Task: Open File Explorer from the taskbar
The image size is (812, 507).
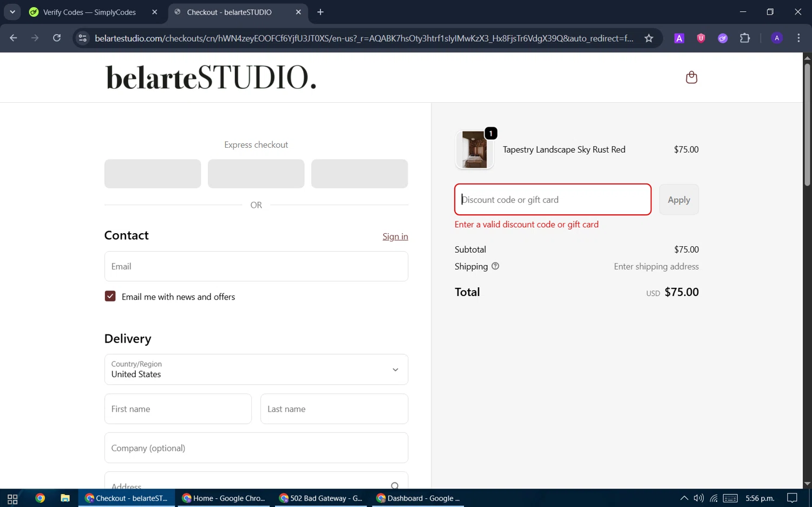Action: point(65,498)
